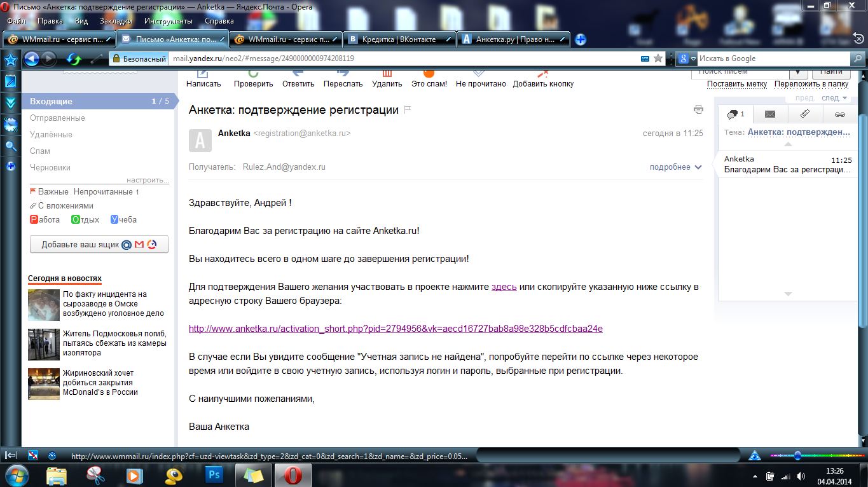Open the Downloads panel in Opera sidebar
This screenshot has height=487, width=868.
tap(11, 103)
